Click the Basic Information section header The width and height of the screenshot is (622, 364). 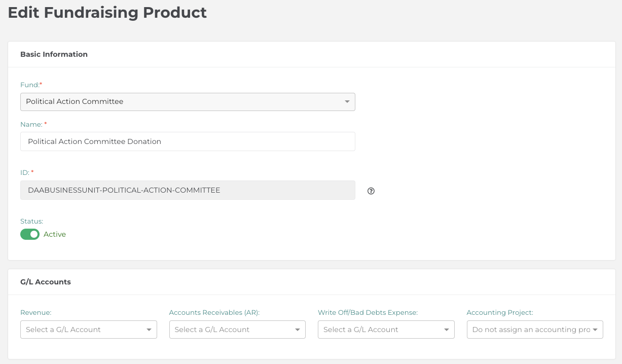click(54, 54)
